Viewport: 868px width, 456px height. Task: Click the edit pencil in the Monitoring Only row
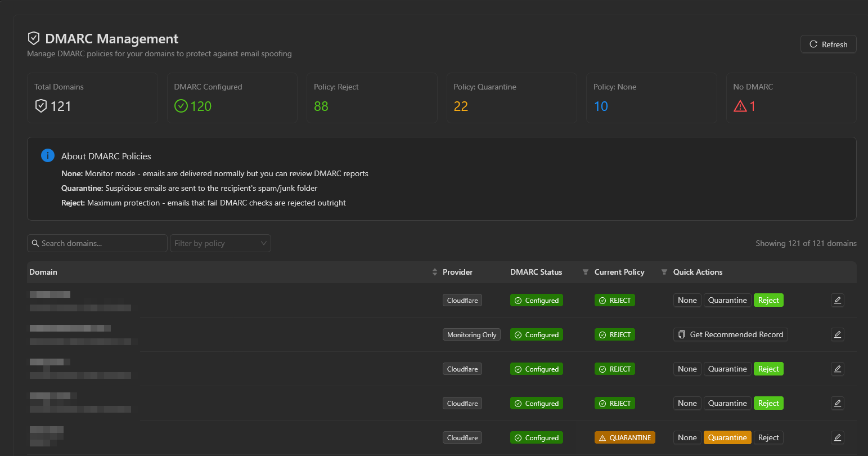[838, 334]
